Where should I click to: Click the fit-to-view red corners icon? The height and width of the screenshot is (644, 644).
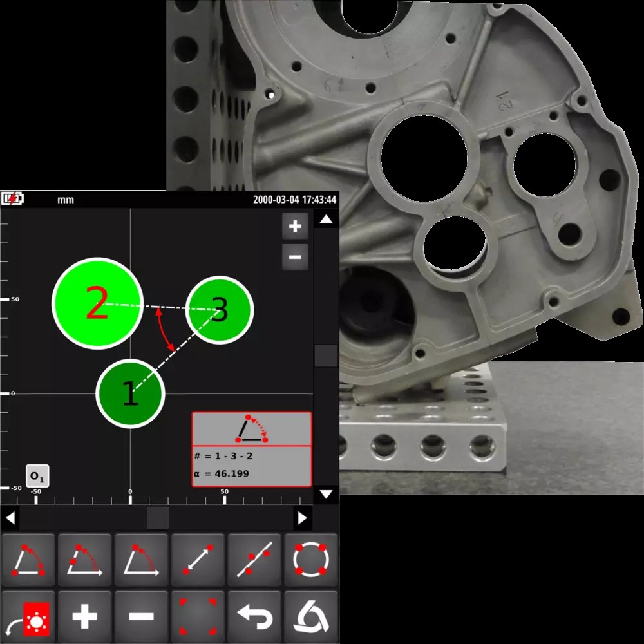point(198,617)
